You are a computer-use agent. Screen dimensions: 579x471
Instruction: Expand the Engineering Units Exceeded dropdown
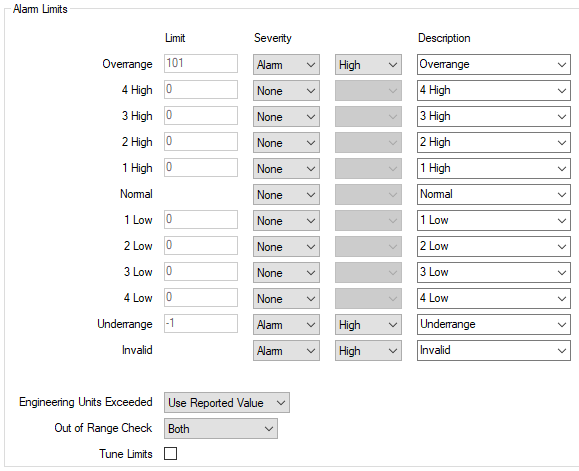pyautogui.click(x=227, y=402)
